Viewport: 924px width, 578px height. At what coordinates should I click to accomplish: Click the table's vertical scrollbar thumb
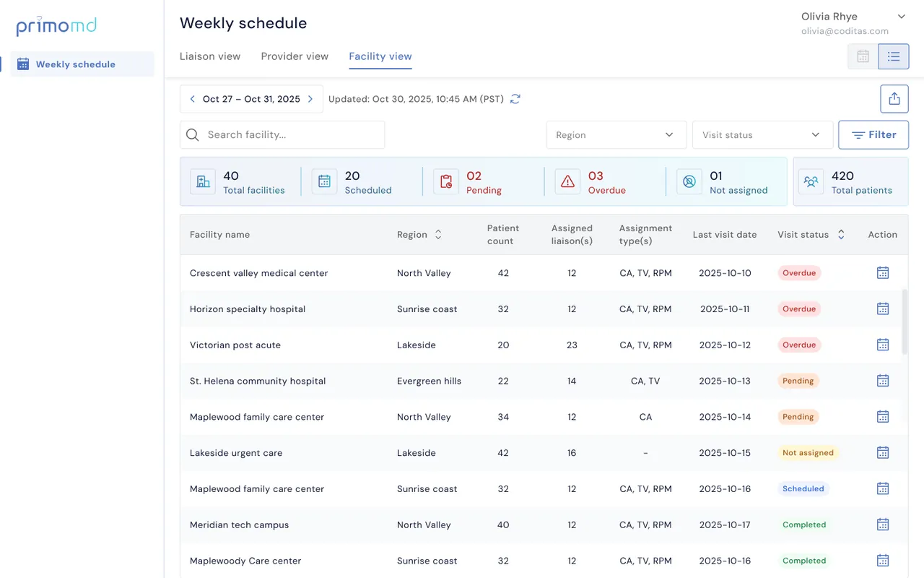point(905,322)
